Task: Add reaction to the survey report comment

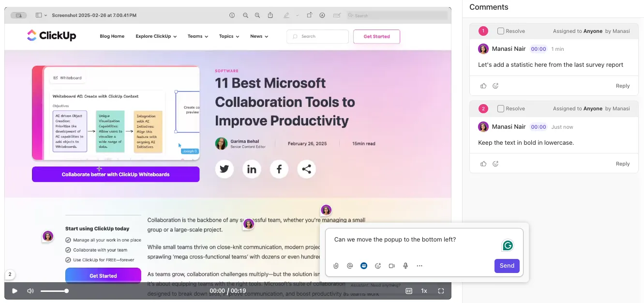Action: pos(495,86)
